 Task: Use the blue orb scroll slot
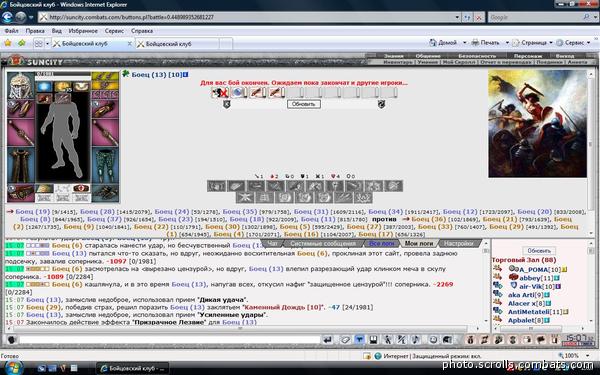(x=239, y=92)
